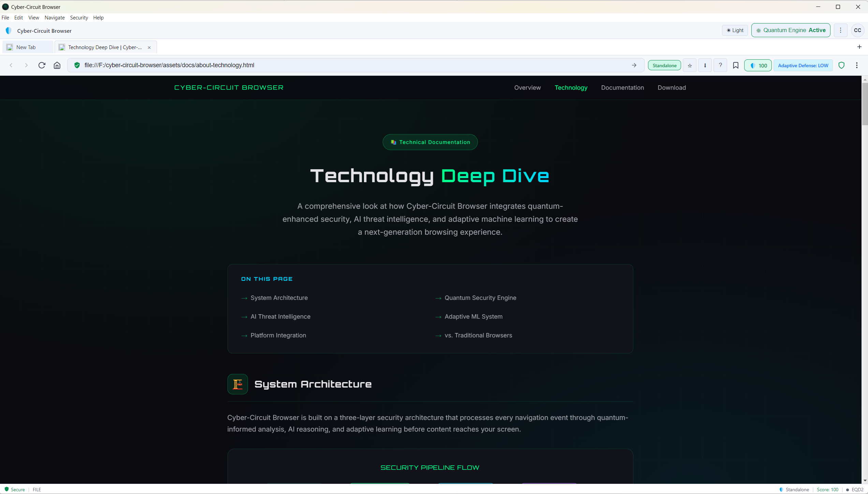Image resolution: width=868 pixels, height=494 pixels.
Task: Click the page reload icon
Action: [42, 65]
